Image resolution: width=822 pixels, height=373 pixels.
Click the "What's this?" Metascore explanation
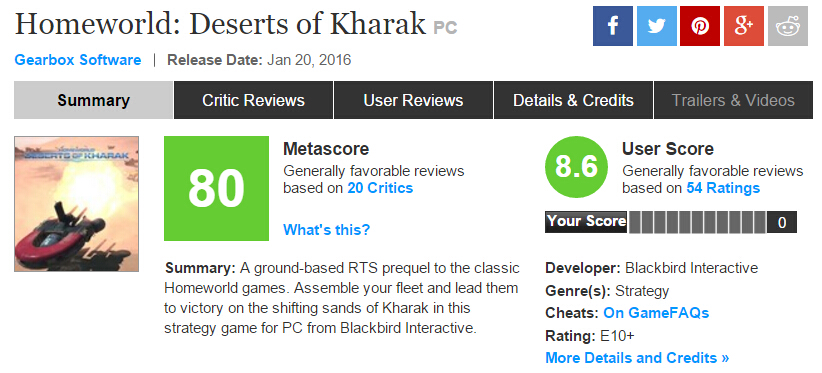pyautogui.click(x=327, y=229)
